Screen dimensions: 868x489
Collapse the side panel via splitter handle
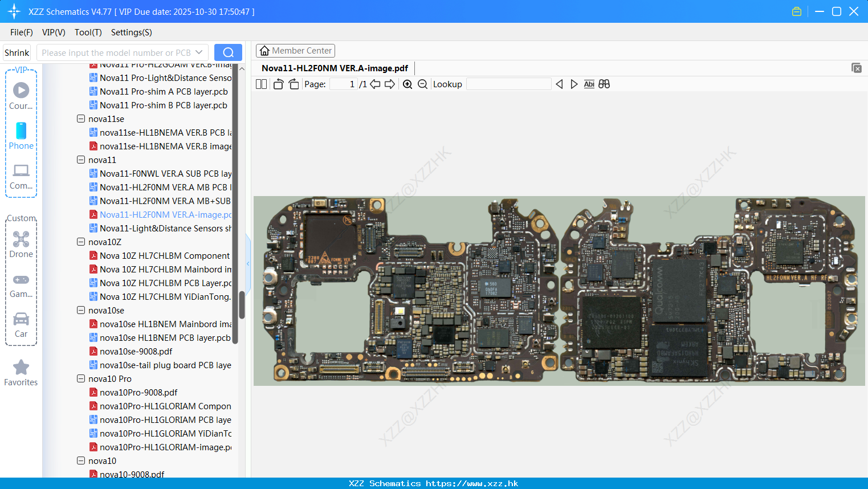(248, 263)
